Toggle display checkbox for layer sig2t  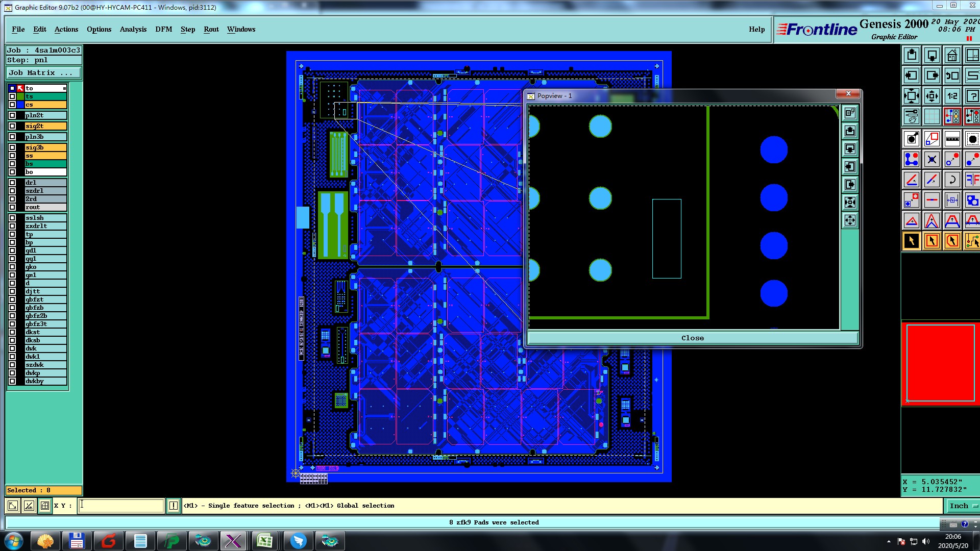tap(12, 126)
